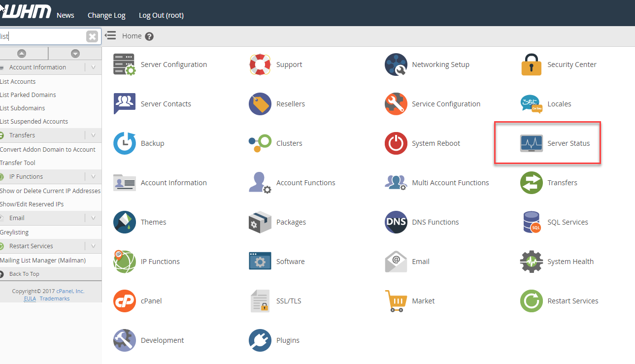The height and width of the screenshot is (364, 635).
Task: Open the cPanel orange logo icon
Action: [125, 301]
